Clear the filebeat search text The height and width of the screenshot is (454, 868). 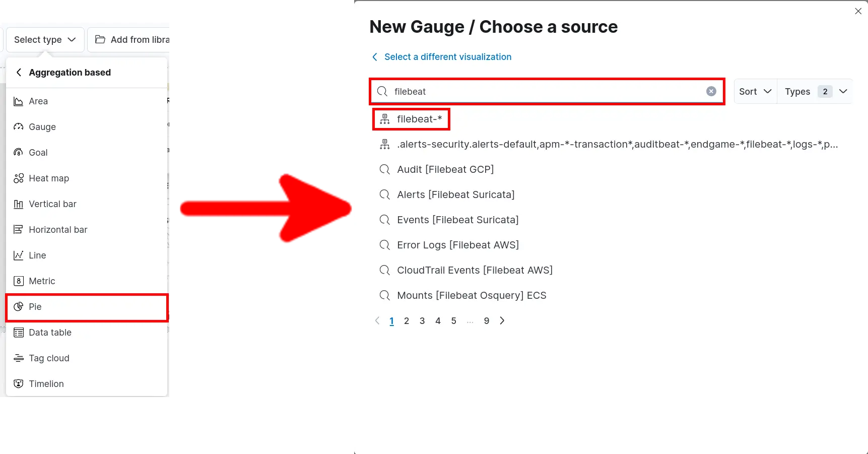[x=711, y=91]
